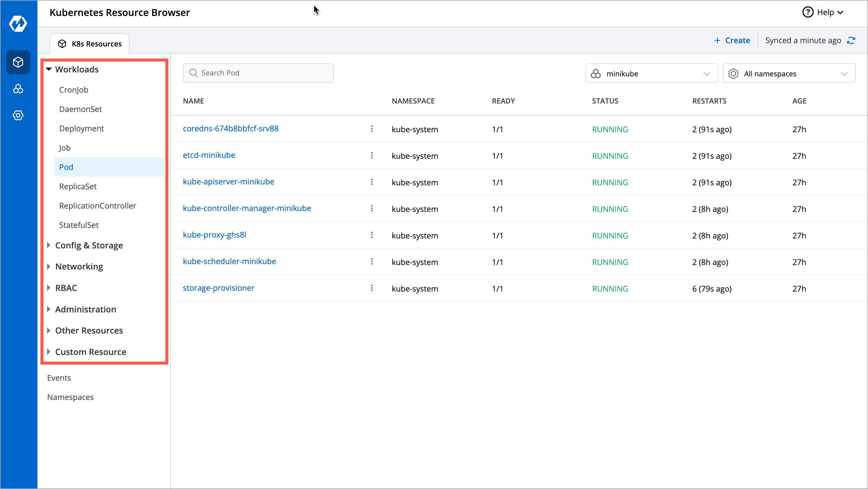Open the K8s Resources cube icon in sidebar
The height and width of the screenshot is (489, 868).
[18, 62]
